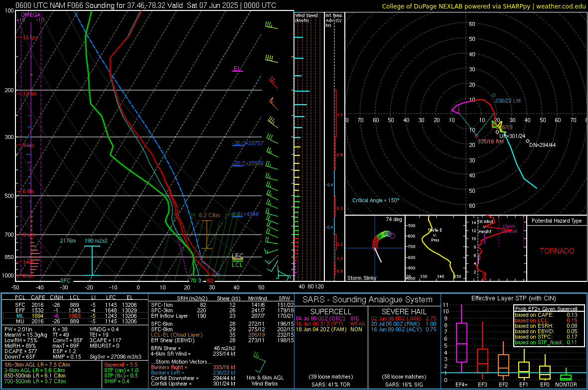Image resolution: width=588 pixels, height=390 pixels.
Task: Click the 190 m2s2 helicity label
Action: (x=96, y=241)
